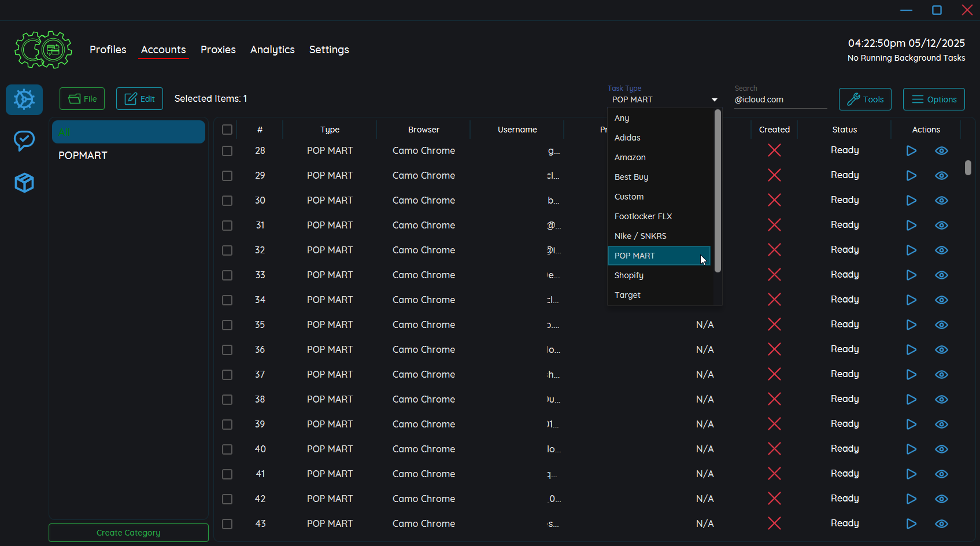
Task: View account row 31 via eye icon
Action: [x=941, y=225]
